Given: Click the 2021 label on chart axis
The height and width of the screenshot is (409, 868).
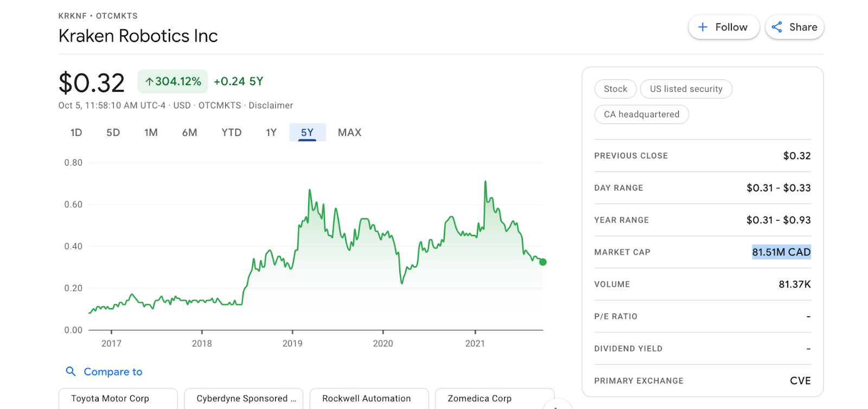Looking at the screenshot, I should pos(475,343).
